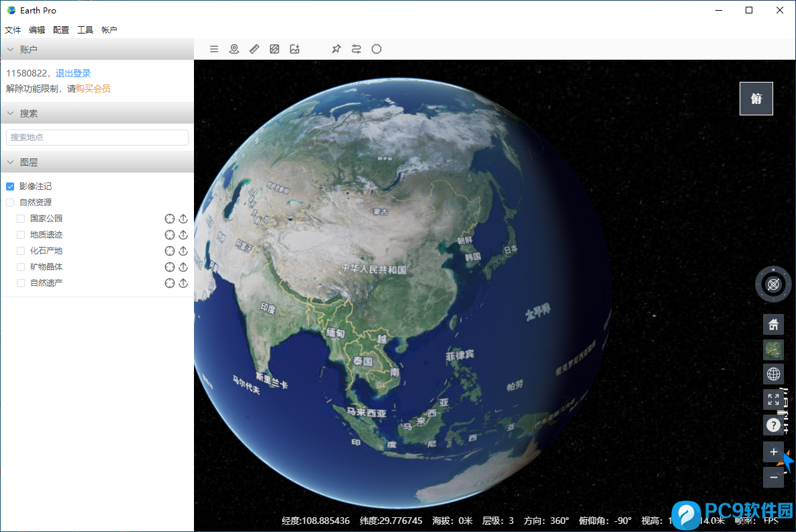The height and width of the screenshot is (532, 796).
Task: Open the 帐户 menu
Action: point(109,30)
